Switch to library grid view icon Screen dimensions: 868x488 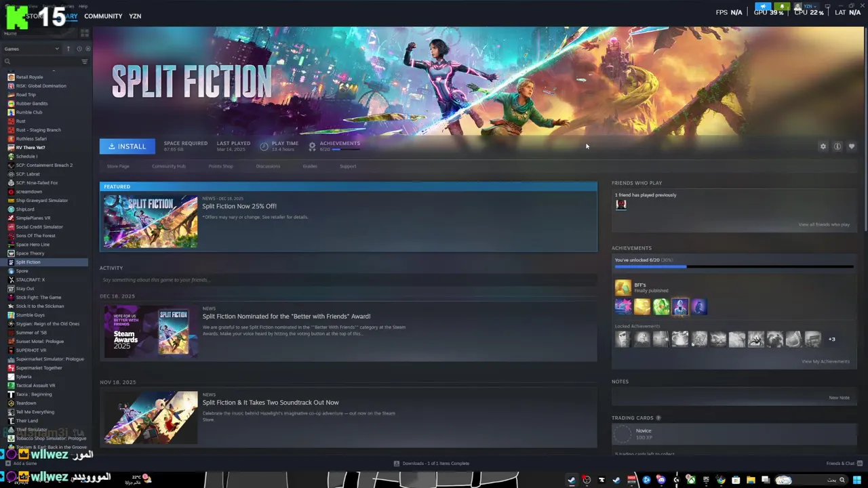(84, 33)
